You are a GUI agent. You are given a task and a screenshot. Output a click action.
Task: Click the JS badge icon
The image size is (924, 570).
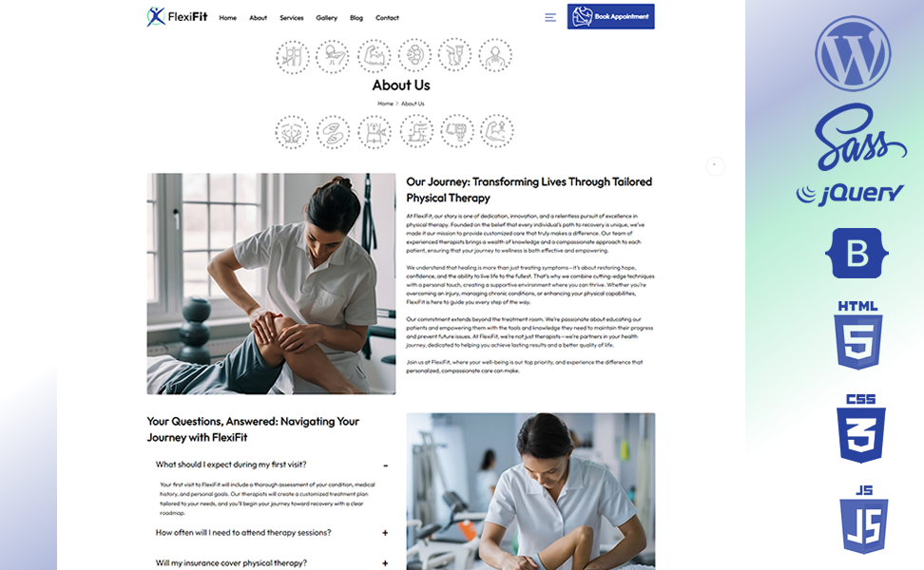click(x=863, y=520)
